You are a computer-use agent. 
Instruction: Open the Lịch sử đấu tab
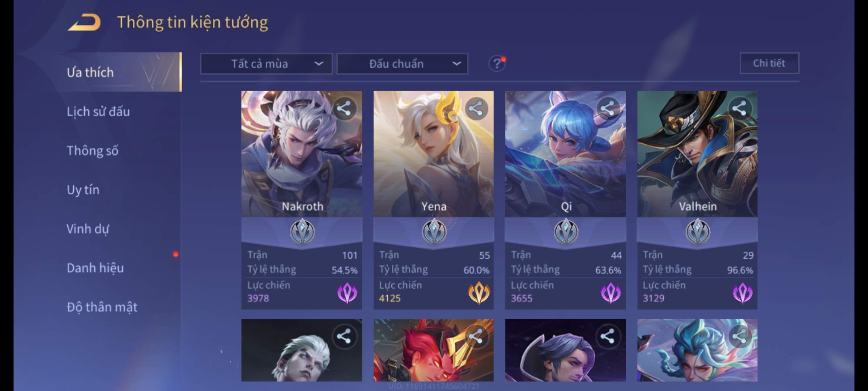(98, 112)
